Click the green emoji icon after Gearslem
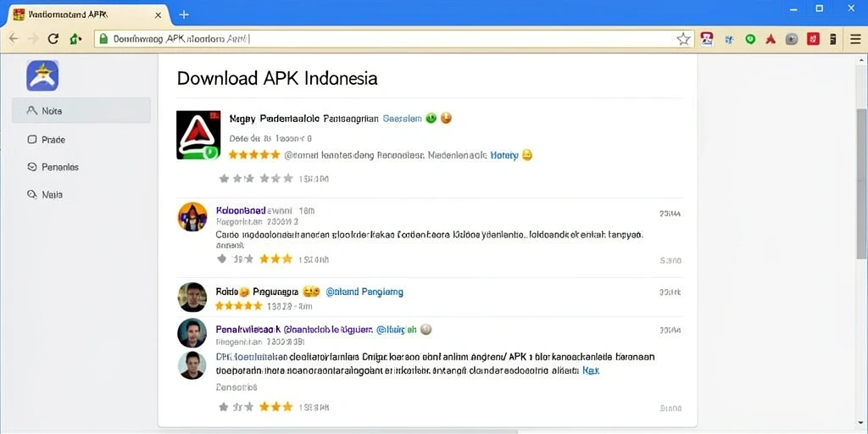 tap(431, 118)
